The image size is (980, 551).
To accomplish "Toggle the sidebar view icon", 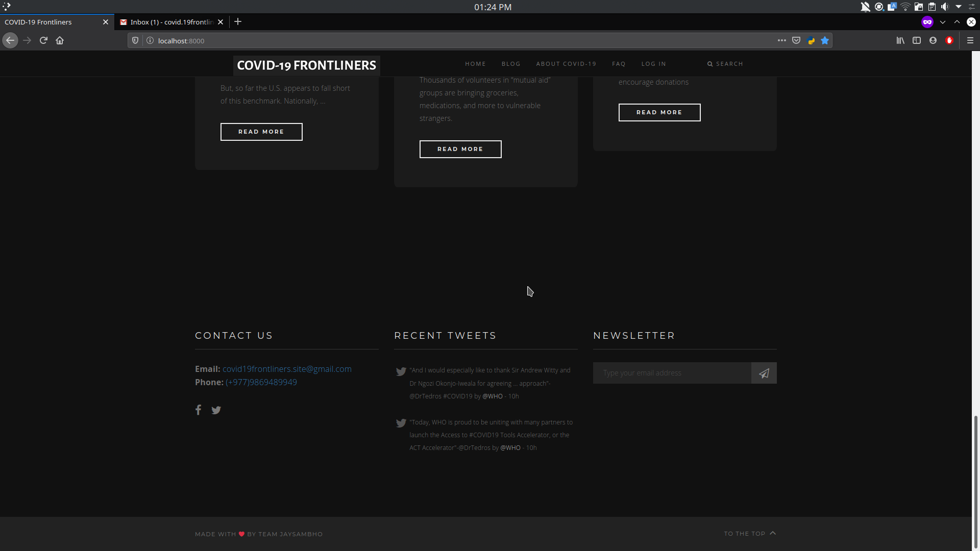I will pyautogui.click(x=917, y=40).
